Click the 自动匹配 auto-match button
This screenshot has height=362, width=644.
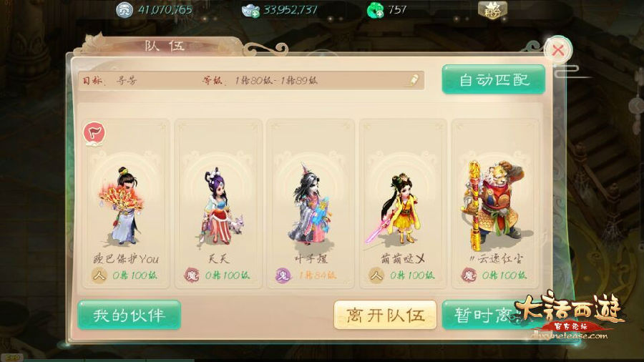point(494,79)
